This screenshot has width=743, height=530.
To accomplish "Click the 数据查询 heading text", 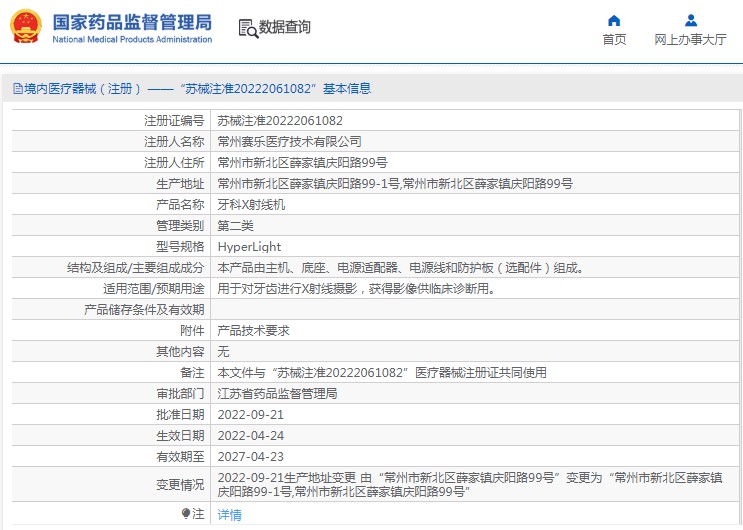I will (284, 27).
